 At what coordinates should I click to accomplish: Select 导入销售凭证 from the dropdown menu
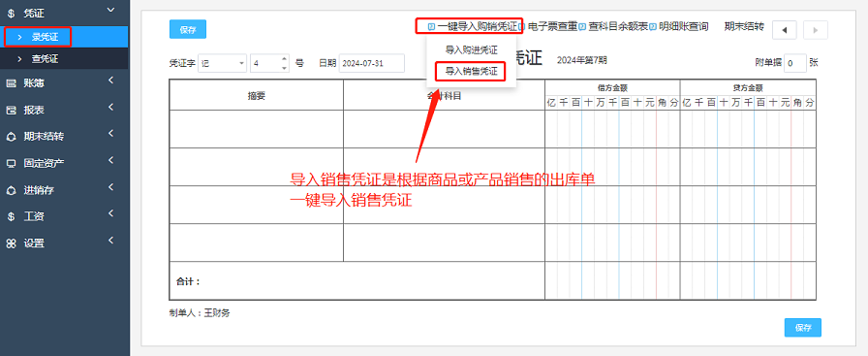coord(471,71)
